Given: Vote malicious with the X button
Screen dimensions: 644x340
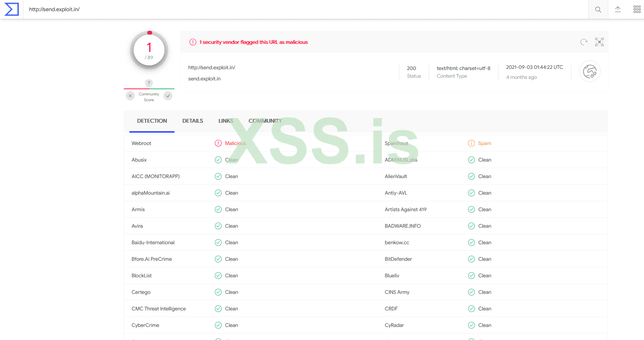Looking at the screenshot, I should 130,96.
